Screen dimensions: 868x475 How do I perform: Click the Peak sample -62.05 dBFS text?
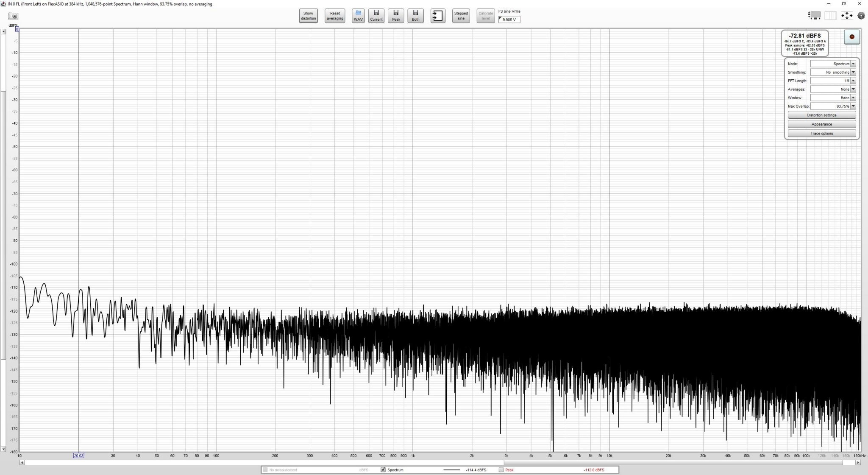click(x=804, y=45)
